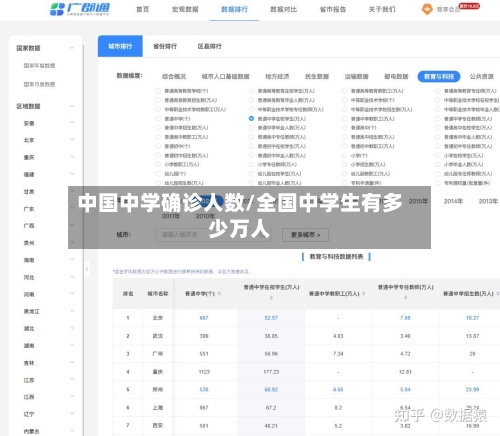Collapse the 国家数据 section chevron
The width and height of the screenshot is (500, 436).
click(72, 48)
